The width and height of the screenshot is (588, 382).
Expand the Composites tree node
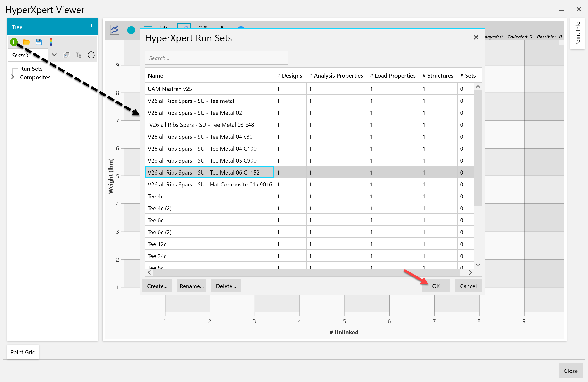click(x=12, y=77)
